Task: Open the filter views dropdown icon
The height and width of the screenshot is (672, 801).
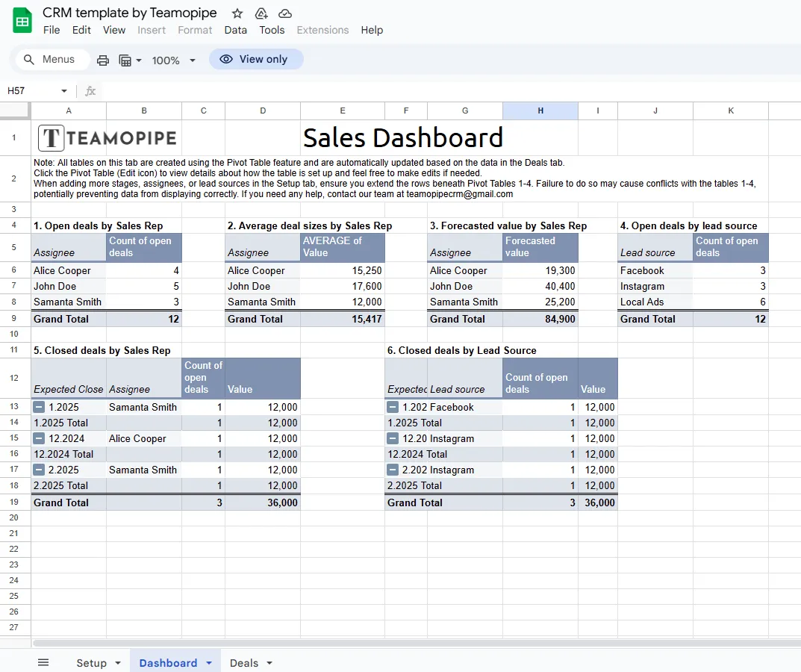Action: [130, 60]
